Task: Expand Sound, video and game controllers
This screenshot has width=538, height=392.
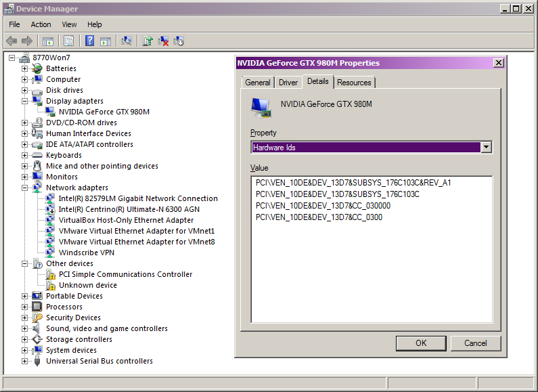Action: 25,328
